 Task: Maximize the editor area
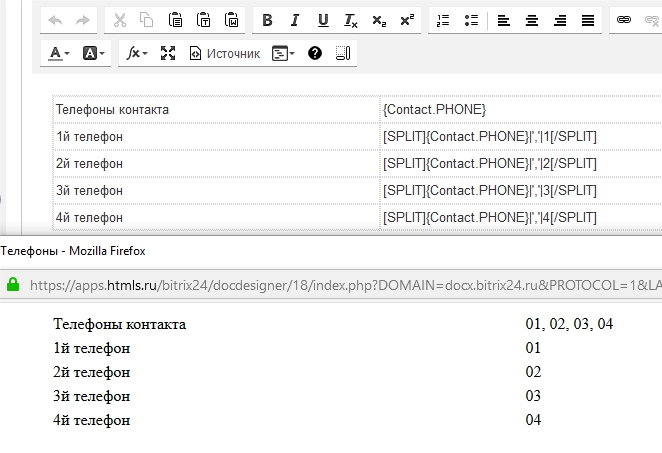tap(168, 53)
